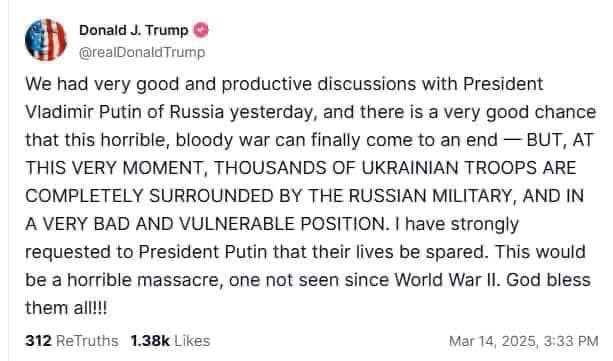Click the red verified checkmark badge
Screen dimensions: 613x361
201,30
